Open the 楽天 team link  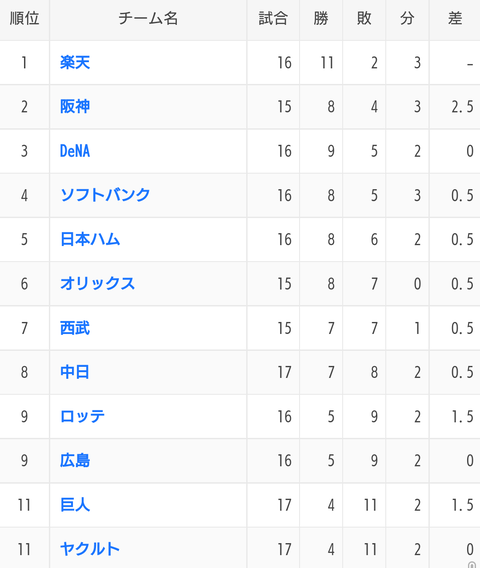75,63
